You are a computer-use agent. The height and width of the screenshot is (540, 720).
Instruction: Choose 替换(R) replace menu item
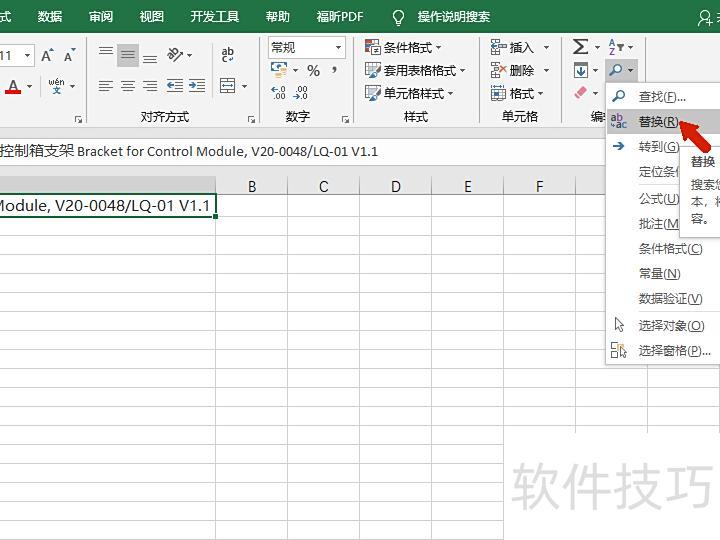click(x=663, y=122)
